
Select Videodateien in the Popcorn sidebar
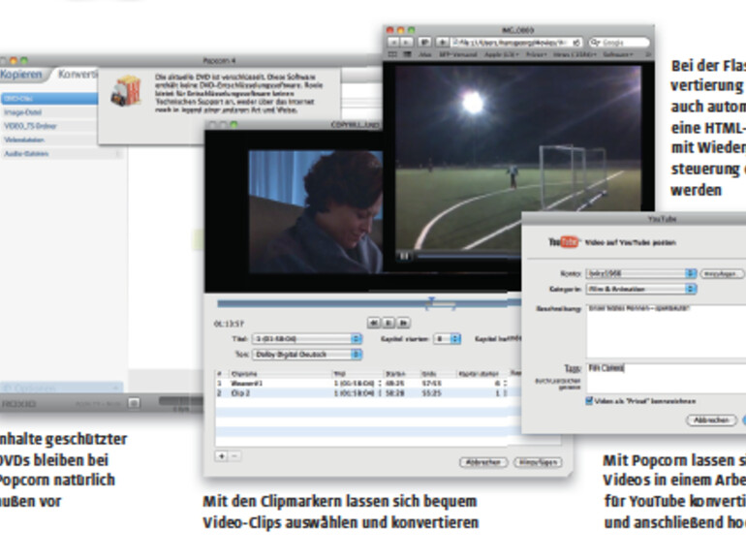(49, 140)
